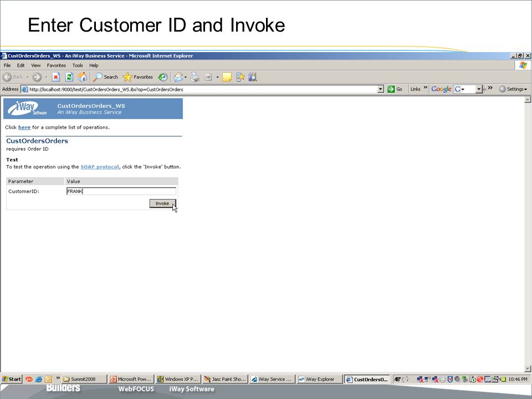Open the File menu
The image size is (532, 399).
pos(7,65)
